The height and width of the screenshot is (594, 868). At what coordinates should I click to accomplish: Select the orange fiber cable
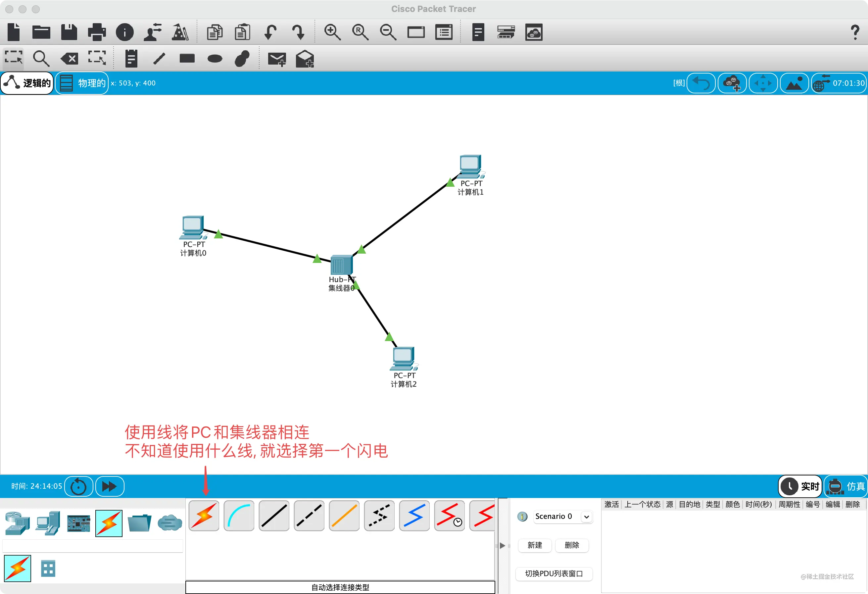point(344,516)
